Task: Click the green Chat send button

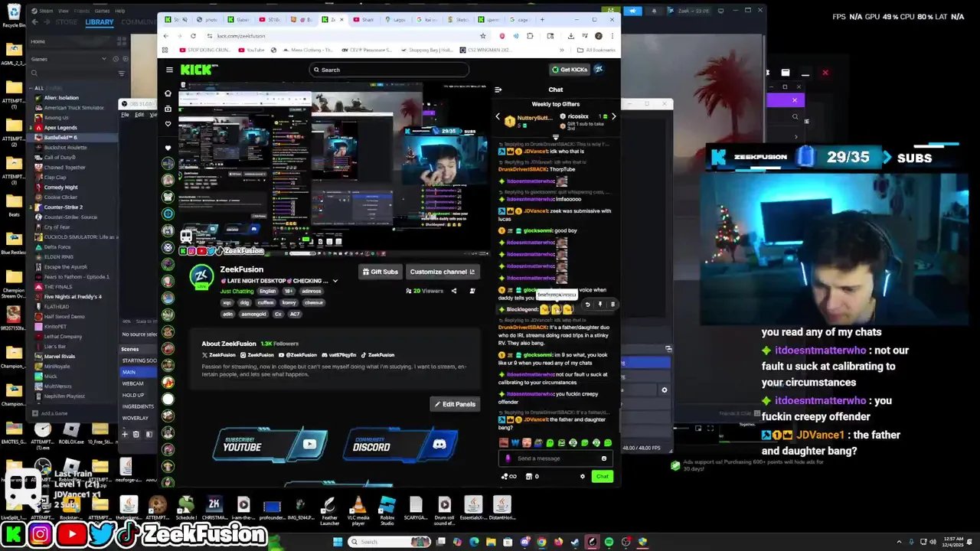Action: point(603,477)
